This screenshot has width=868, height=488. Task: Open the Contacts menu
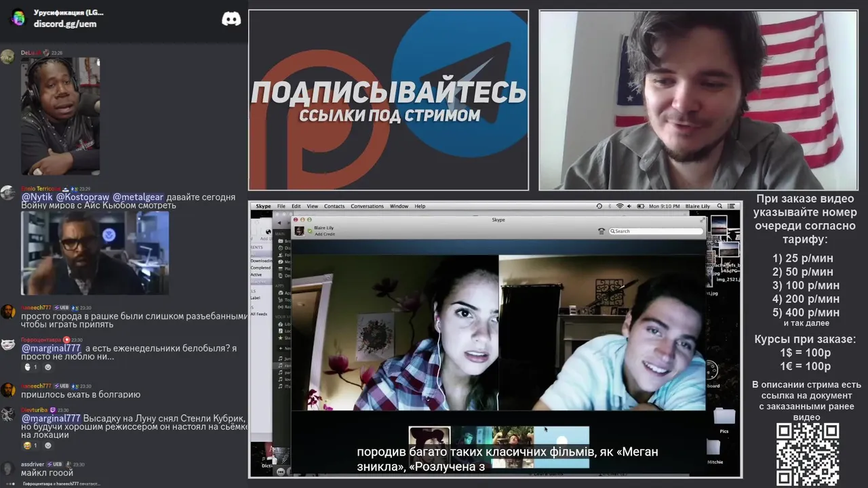pos(334,206)
